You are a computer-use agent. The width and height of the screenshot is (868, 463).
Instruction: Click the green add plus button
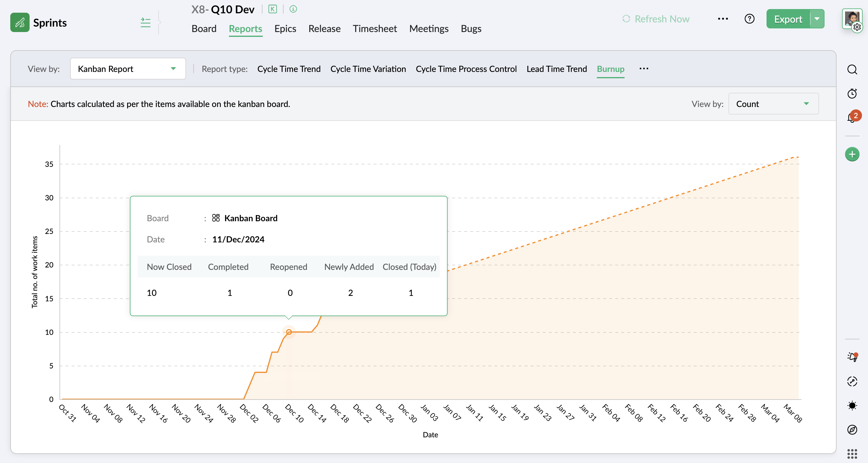pyautogui.click(x=852, y=154)
